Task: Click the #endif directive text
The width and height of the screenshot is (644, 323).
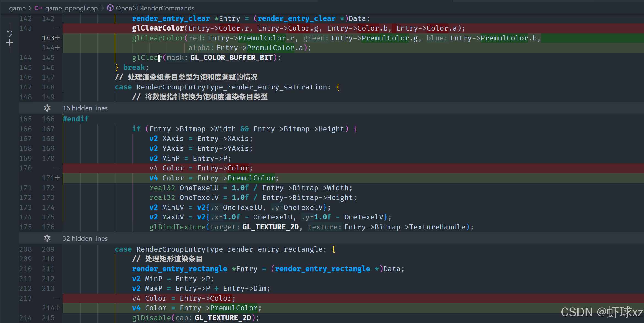Action: [x=76, y=119]
